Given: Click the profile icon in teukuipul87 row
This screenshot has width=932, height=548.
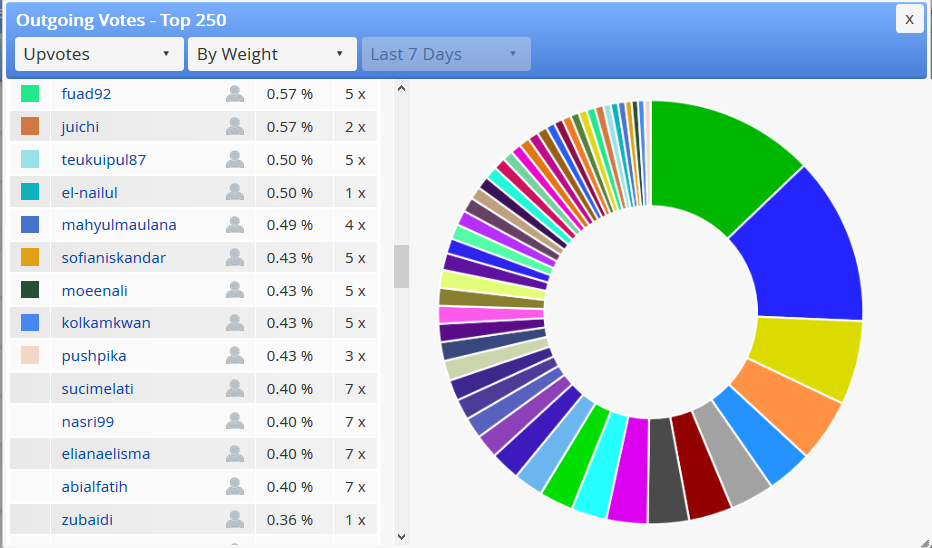Looking at the screenshot, I should (x=235, y=159).
